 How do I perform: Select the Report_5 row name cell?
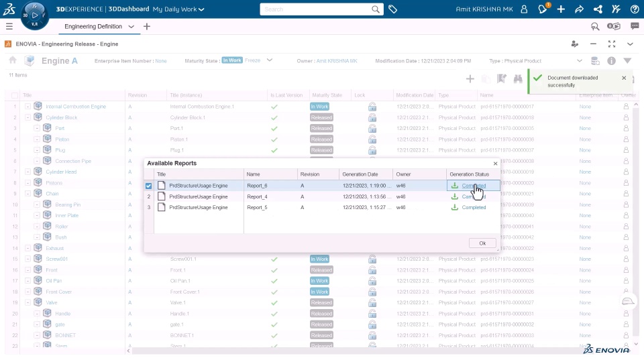point(270,207)
